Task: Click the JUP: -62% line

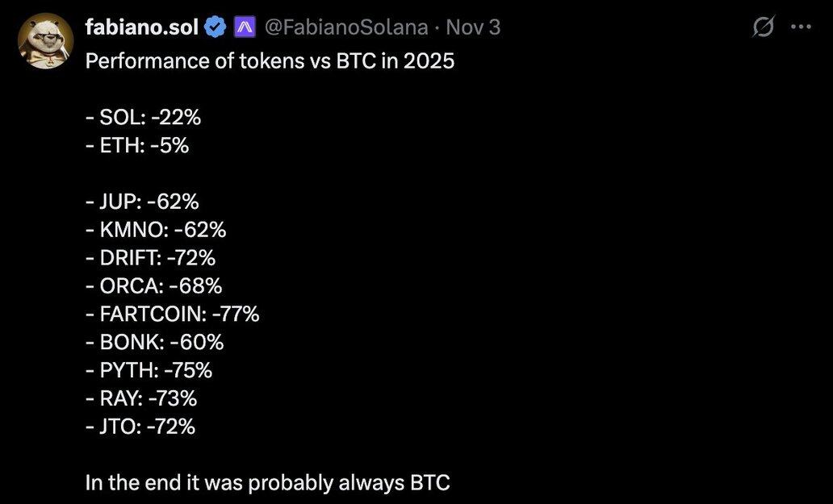Action: click(142, 202)
